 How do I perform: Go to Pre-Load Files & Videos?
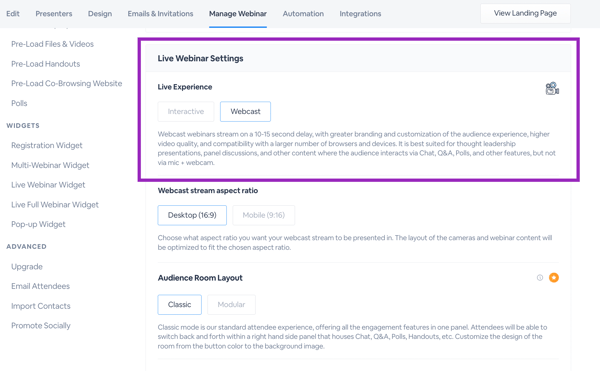[x=52, y=44]
